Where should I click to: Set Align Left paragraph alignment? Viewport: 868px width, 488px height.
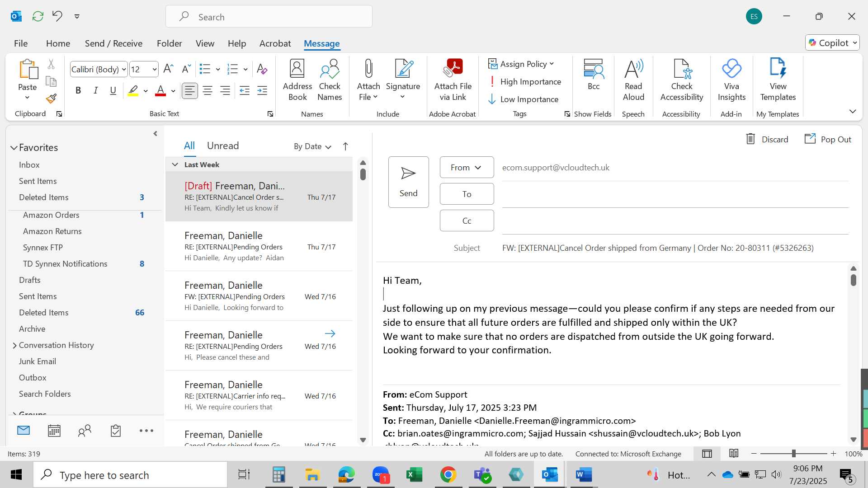coord(189,91)
